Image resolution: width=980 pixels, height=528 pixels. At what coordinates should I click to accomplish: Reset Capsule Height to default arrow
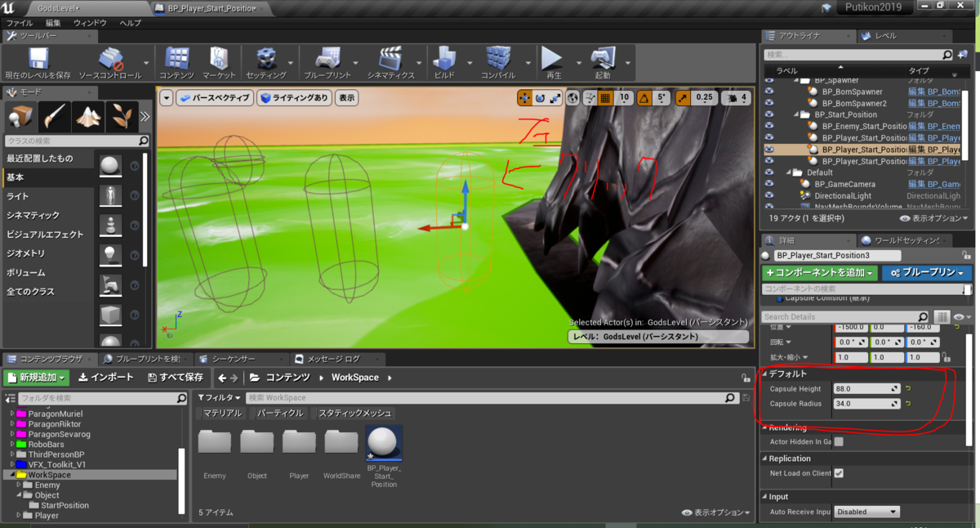coord(908,388)
